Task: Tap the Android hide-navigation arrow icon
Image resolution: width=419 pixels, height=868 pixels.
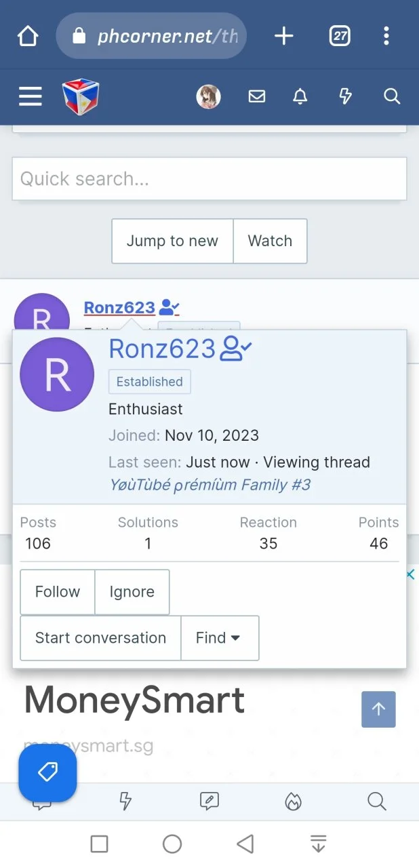Action: [x=318, y=844]
